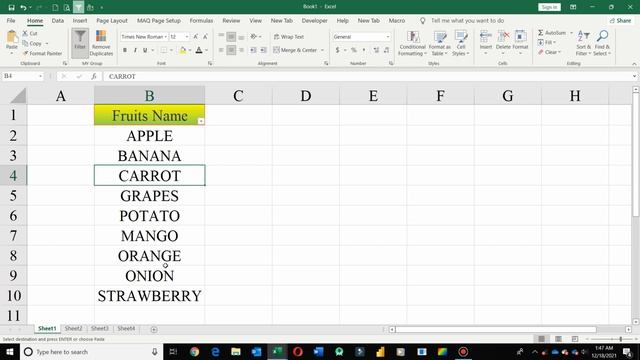
Task: Open Format as Table gallery
Action: click(440, 43)
